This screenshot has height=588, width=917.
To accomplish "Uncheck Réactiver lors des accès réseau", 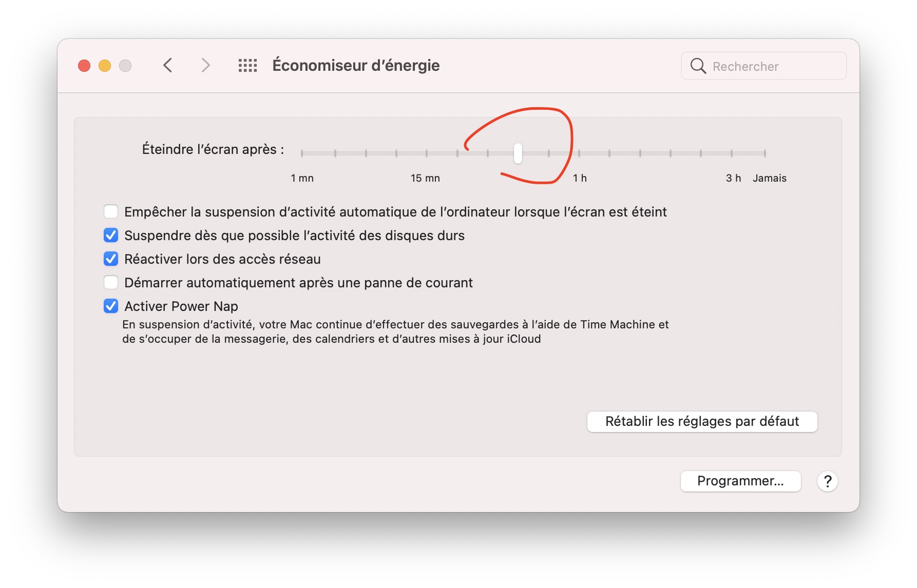I will [x=111, y=259].
